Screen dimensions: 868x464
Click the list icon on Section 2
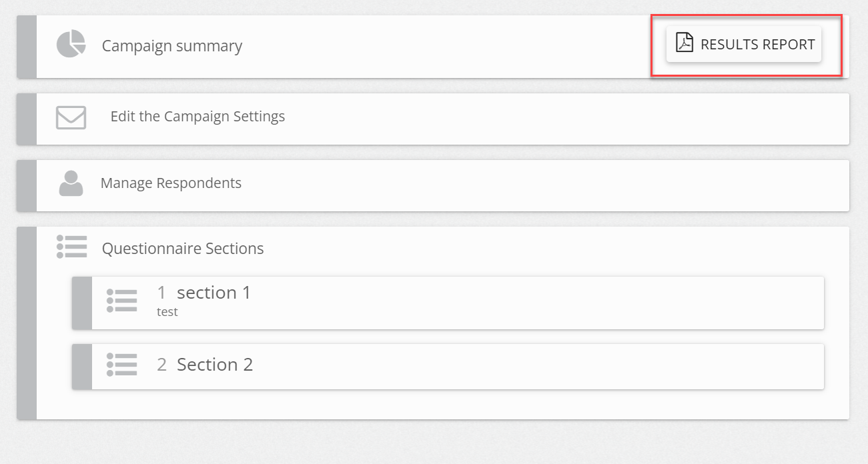(121, 365)
